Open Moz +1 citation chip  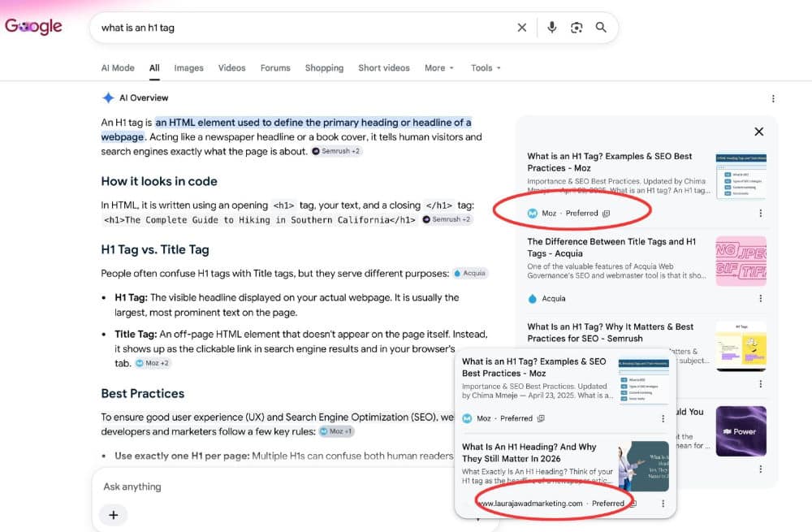click(337, 431)
